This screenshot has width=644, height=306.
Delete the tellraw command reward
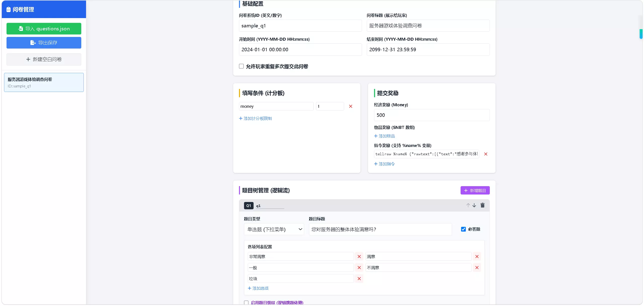pos(486,154)
